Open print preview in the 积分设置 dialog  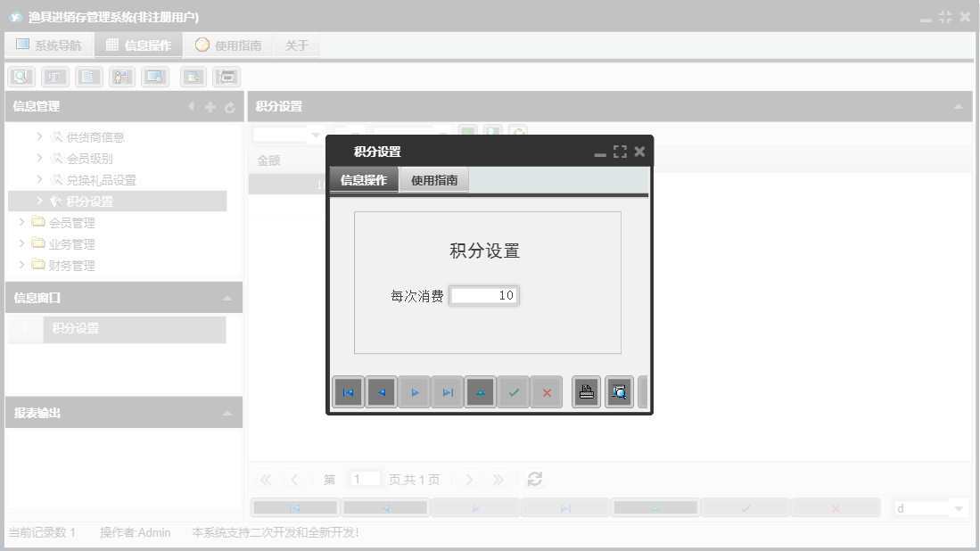[619, 391]
